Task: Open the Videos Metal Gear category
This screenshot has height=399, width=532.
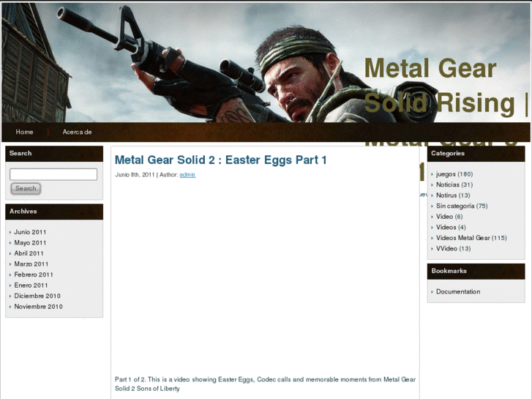Action: pos(462,238)
